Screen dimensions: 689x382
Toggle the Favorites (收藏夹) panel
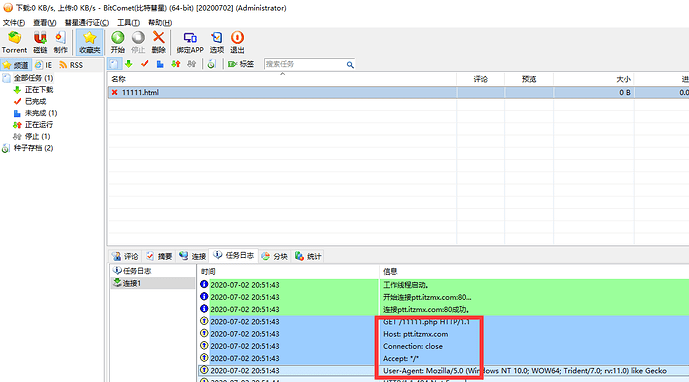click(90, 42)
